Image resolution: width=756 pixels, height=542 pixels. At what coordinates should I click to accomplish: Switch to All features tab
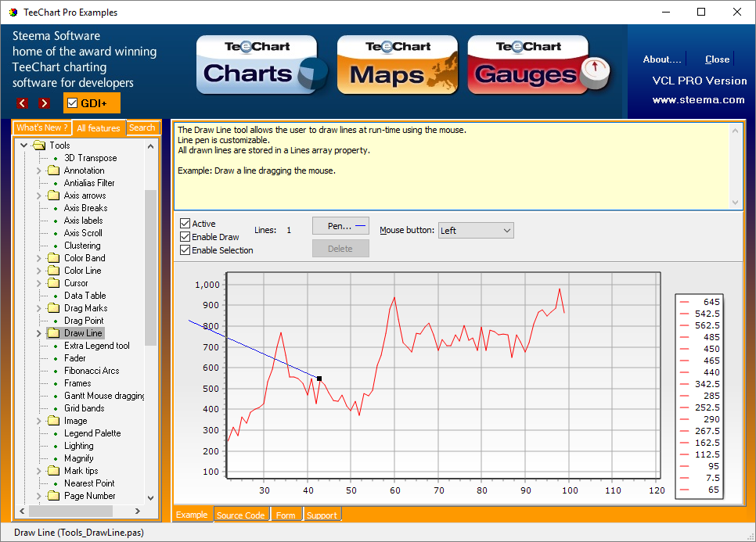click(99, 128)
